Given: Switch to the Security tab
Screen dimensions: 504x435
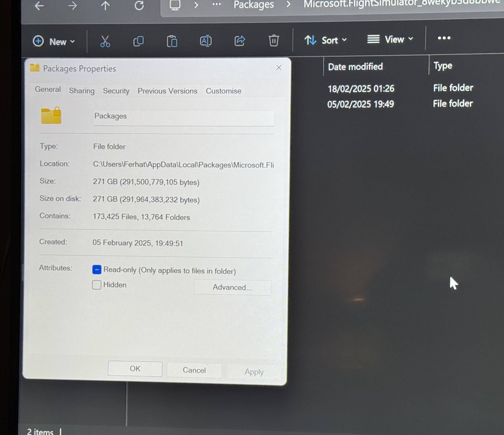Looking at the screenshot, I should pyautogui.click(x=116, y=91).
